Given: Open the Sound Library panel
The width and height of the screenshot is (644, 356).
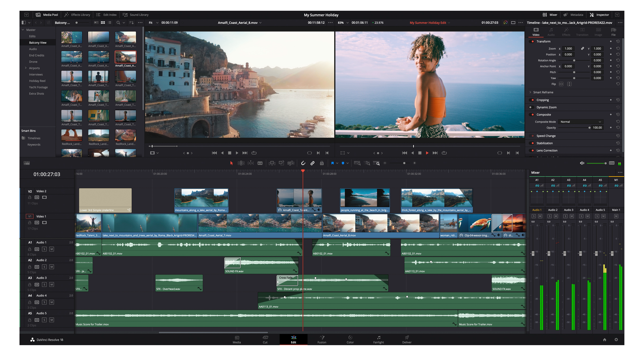Looking at the screenshot, I should click(x=136, y=15).
